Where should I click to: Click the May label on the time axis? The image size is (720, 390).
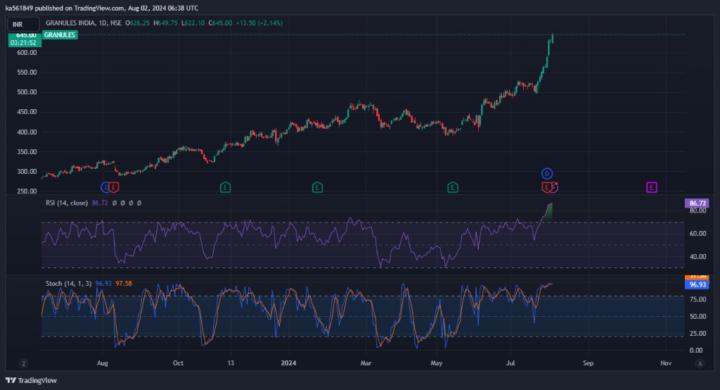436,363
